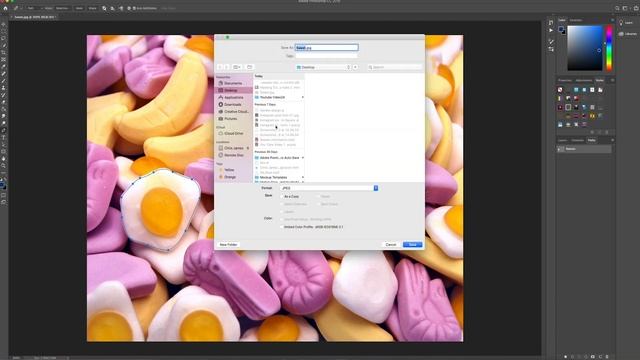Image resolution: width=640 pixels, height=360 pixels.
Task: Select the Pen tool
Action: tap(4, 130)
